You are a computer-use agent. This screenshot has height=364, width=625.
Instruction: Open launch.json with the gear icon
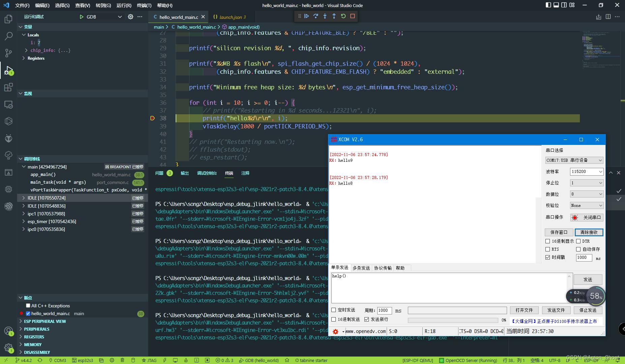130,17
